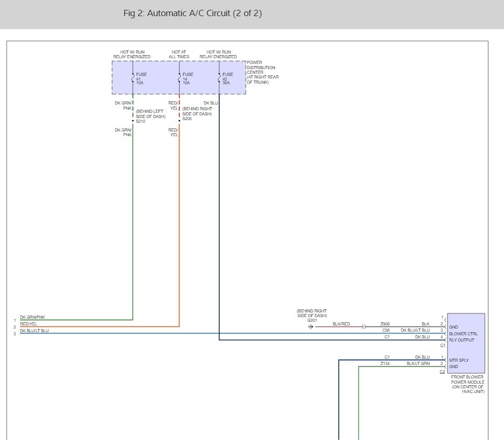The image size is (504, 445).
Task: Select the C56 circuit label
Action: (x=386, y=330)
